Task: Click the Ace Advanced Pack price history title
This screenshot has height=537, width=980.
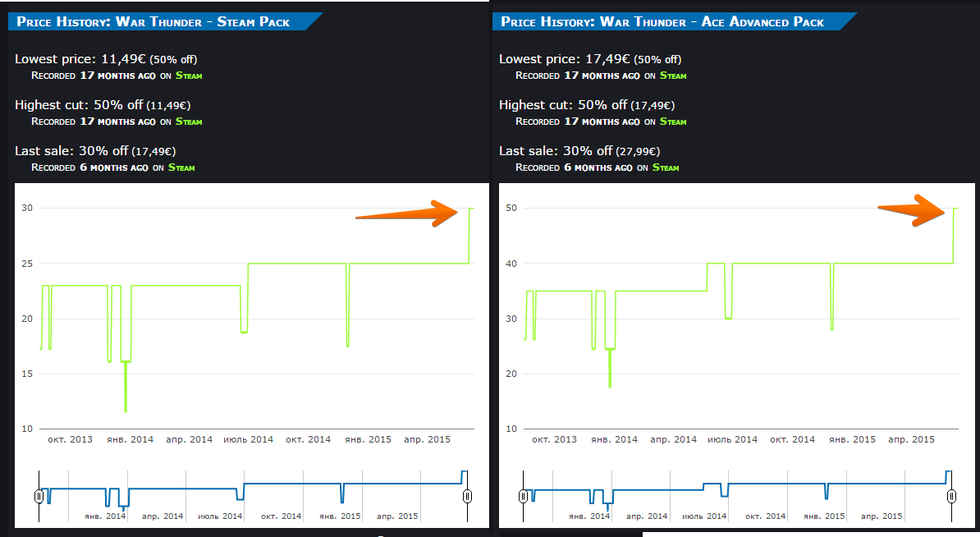Action: pyautogui.click(x=662, y=22)
